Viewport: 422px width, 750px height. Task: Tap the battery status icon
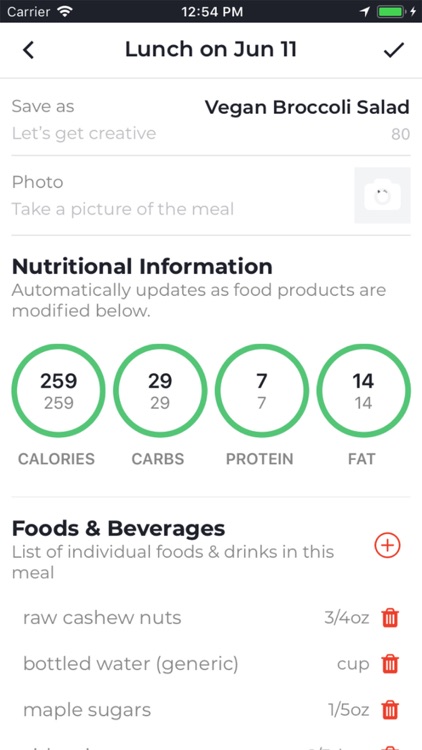(389, 11)
